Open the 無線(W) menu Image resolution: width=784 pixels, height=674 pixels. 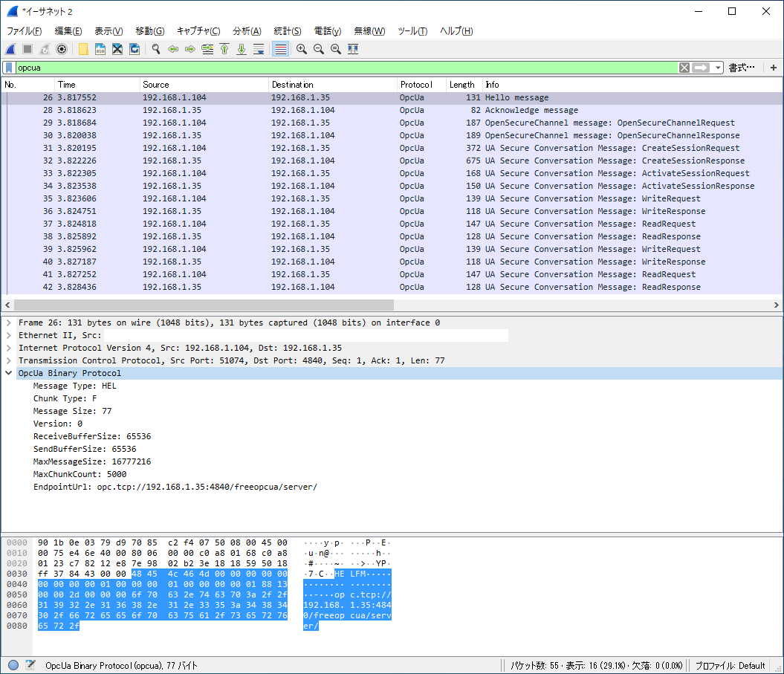pyautogui.click(x=369, y=31)
